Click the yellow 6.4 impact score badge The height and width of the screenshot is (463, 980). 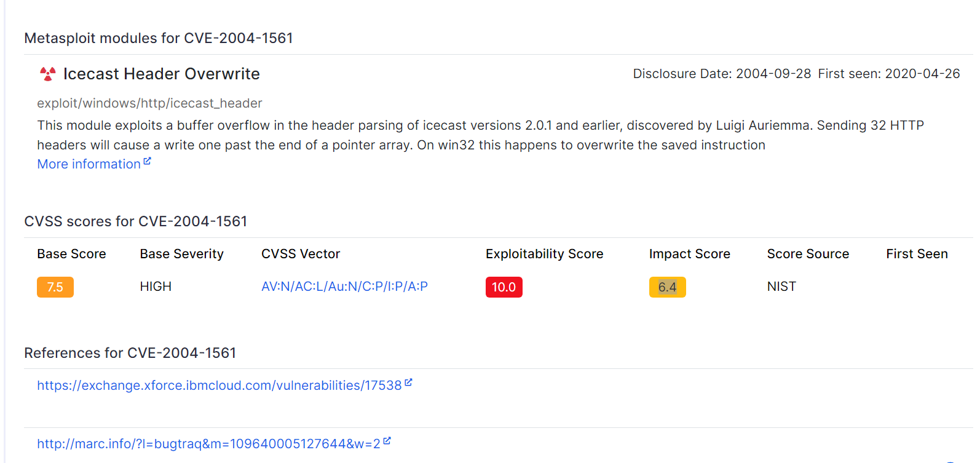(667, 287)
